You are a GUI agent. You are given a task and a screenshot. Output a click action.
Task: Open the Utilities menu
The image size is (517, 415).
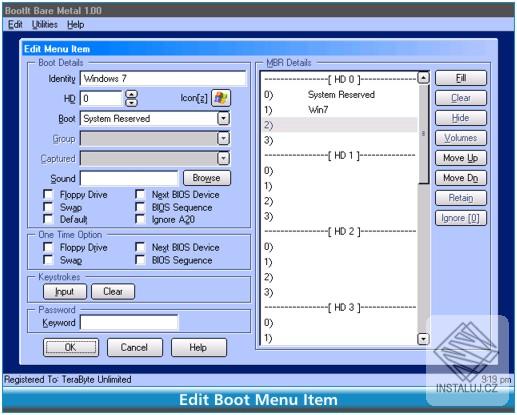45,25
